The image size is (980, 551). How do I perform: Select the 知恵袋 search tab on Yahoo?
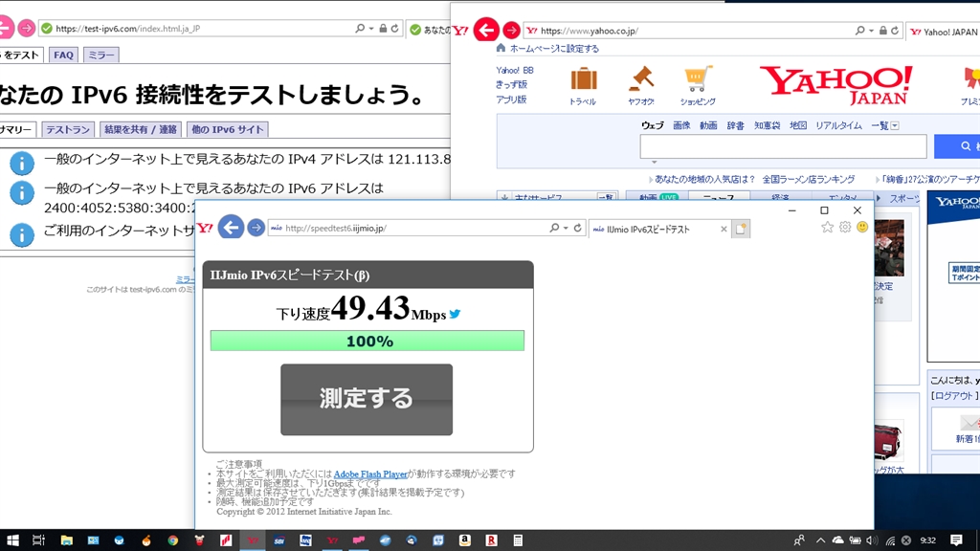767,125
